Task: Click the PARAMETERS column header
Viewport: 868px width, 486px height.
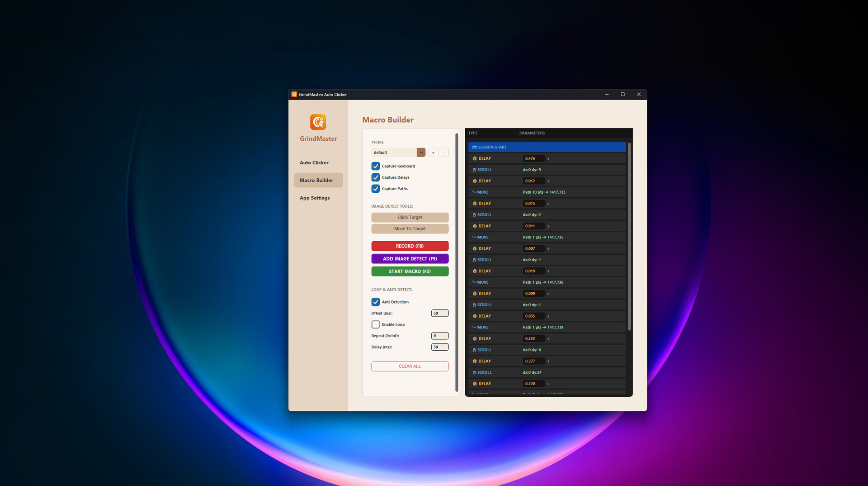Action: [x=532, y=133]
